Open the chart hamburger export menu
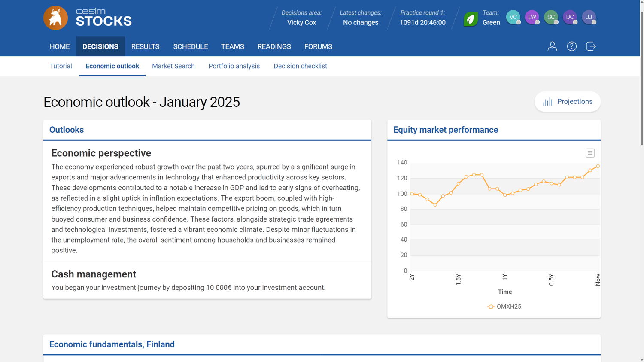This screenshot has height=362, width=644. (590, 153)
